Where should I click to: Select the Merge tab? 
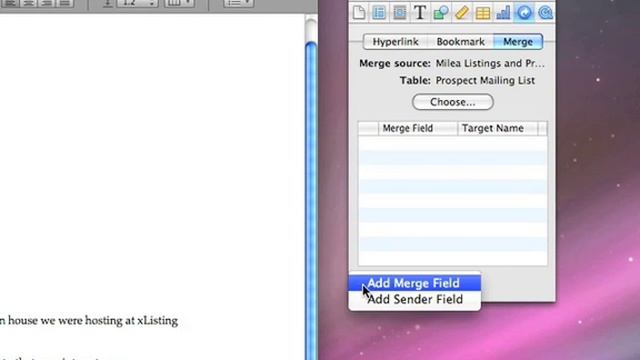tap(518, 42)
